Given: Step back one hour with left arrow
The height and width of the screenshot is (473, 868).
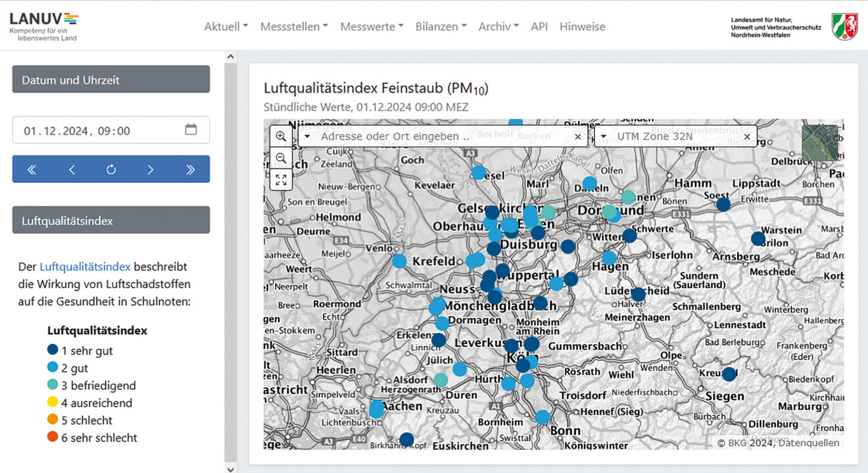Looking at the screenshot, I should click(x=72, y=169).
